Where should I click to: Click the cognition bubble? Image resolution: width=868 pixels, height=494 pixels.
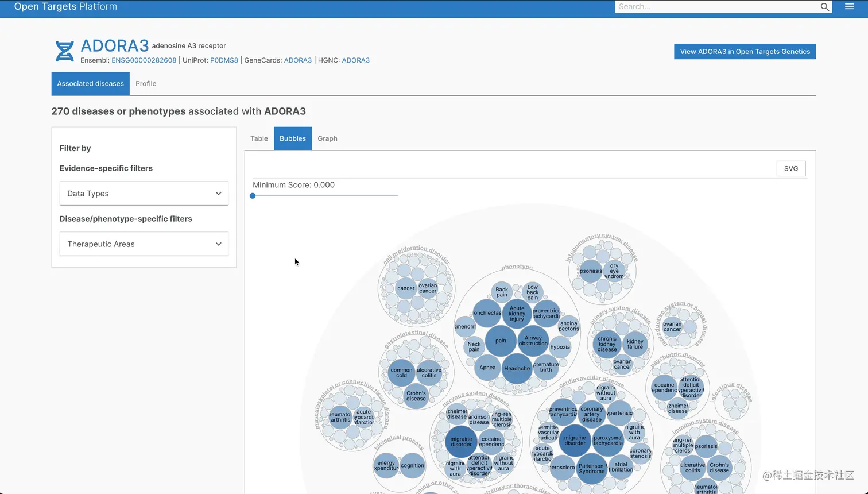412,466
